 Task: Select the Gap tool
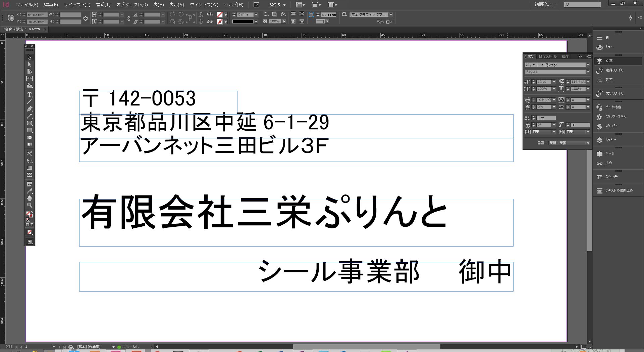click(x=30, y=78)
